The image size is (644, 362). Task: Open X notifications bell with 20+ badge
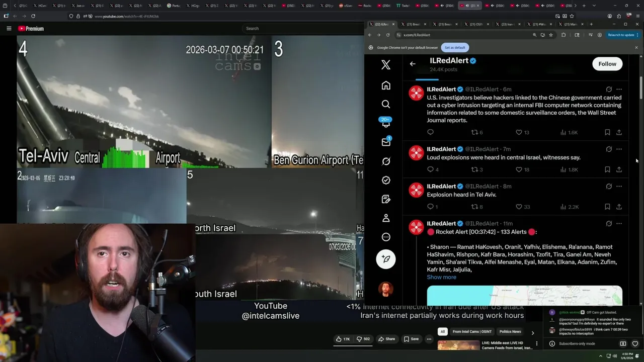[x=386, y=123]
